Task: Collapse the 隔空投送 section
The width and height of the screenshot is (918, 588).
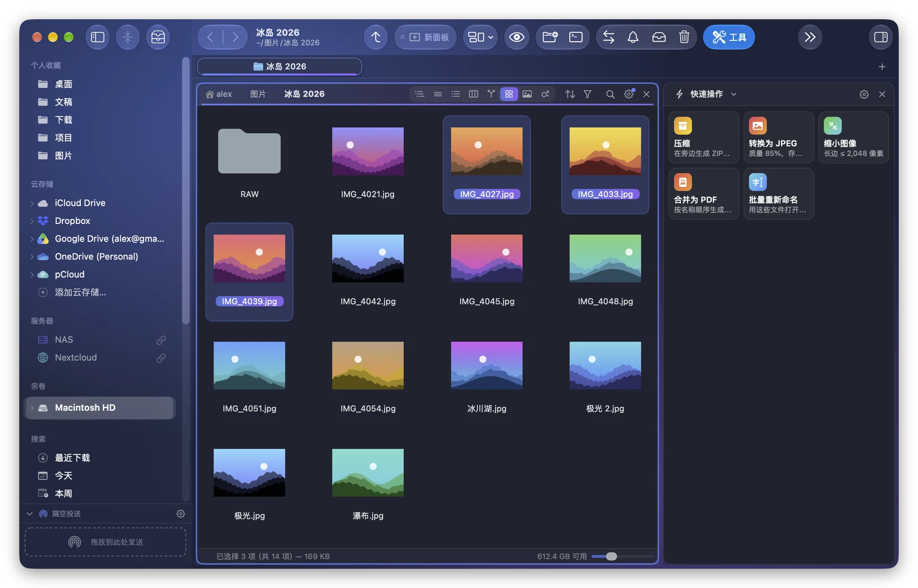Action: click(x=30, y=514)
